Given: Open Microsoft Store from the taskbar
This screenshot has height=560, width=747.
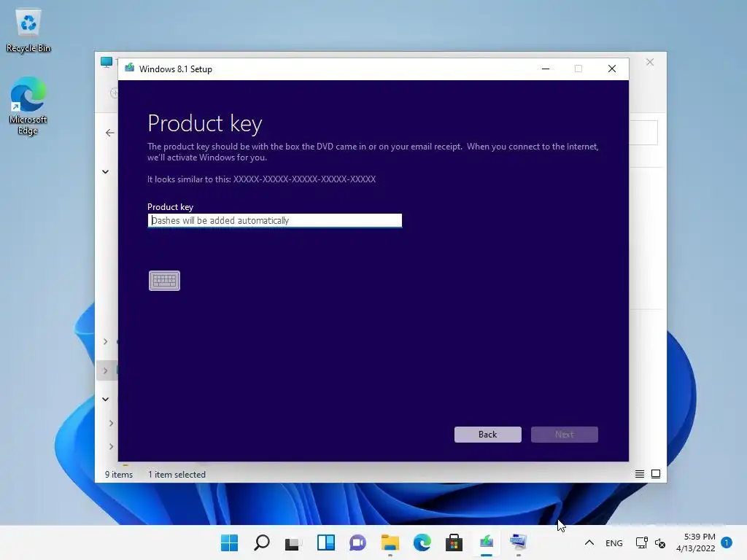Looking at the screenshot, I should coord(454,542).
